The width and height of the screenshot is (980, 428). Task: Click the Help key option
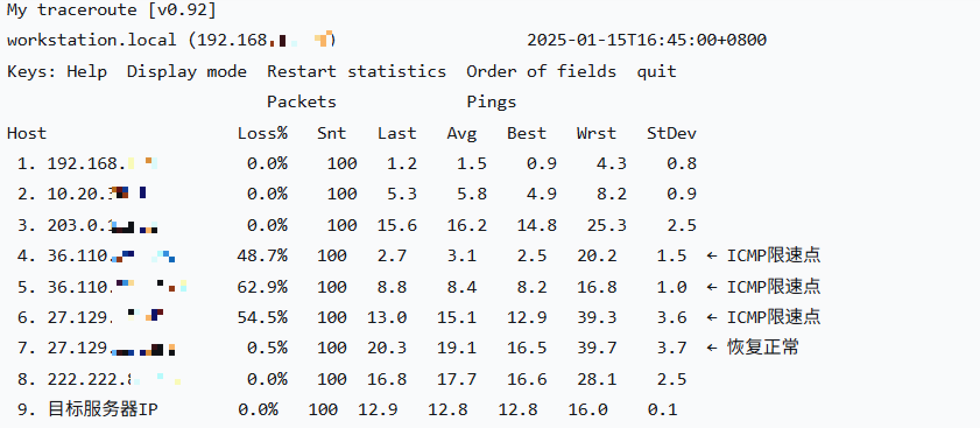87,72
